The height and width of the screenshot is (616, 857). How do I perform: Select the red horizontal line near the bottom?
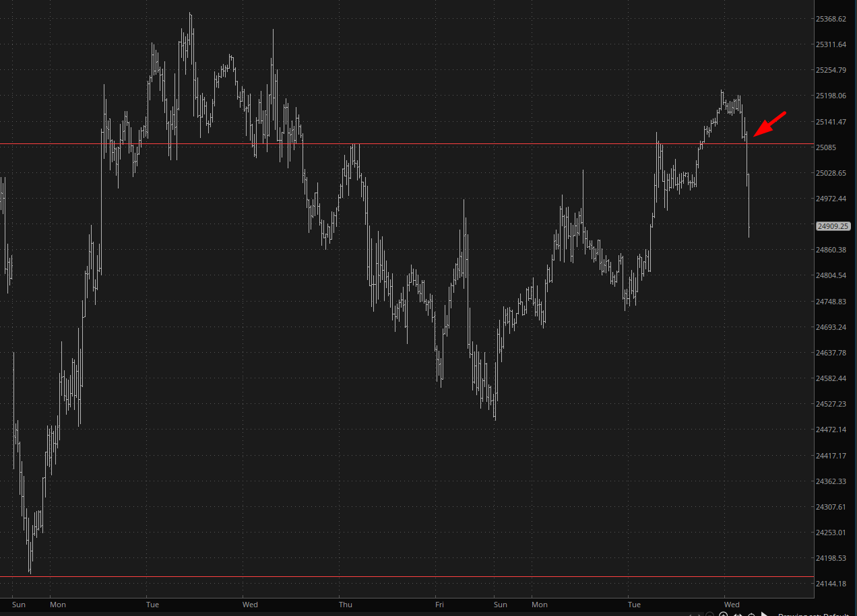pyautogui.click(x=404, y=577)
